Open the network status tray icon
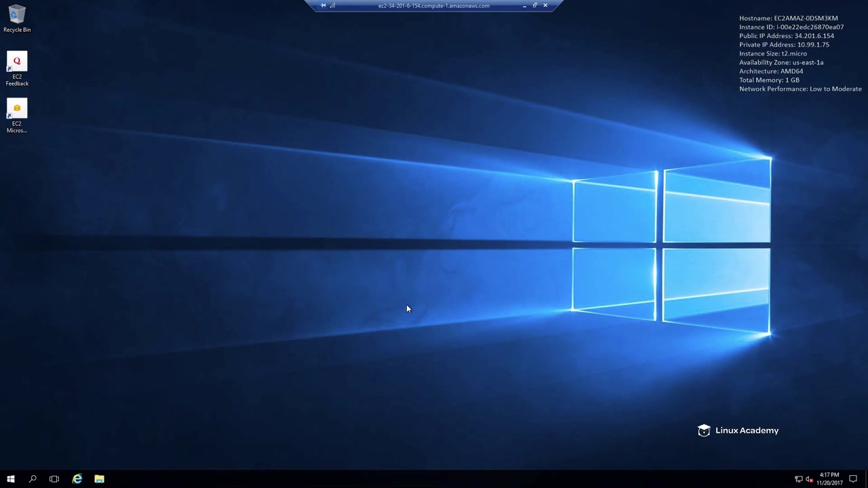Viewport: 868px width, 488px height. click(x=799, y=480)
